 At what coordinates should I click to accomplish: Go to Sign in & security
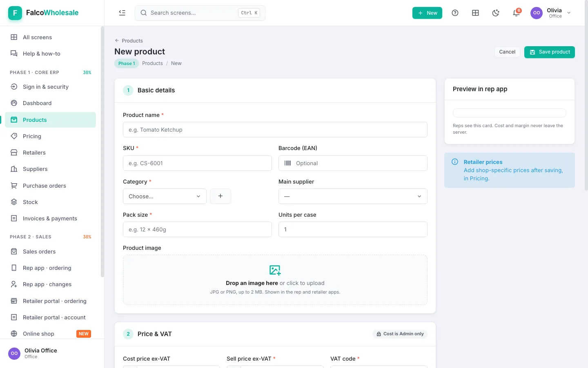pyautogui.click(x=50, y=87)
